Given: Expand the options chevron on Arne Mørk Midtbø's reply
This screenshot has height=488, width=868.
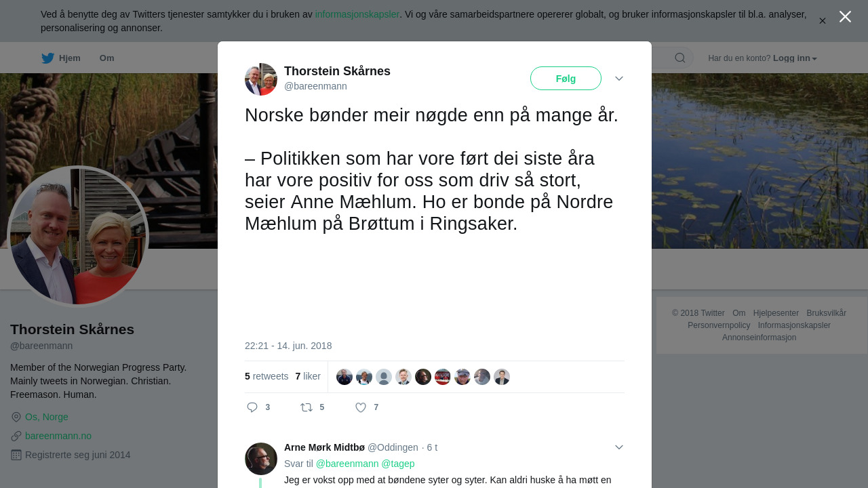Looking at the screenshot, I should tap(619, 447).
